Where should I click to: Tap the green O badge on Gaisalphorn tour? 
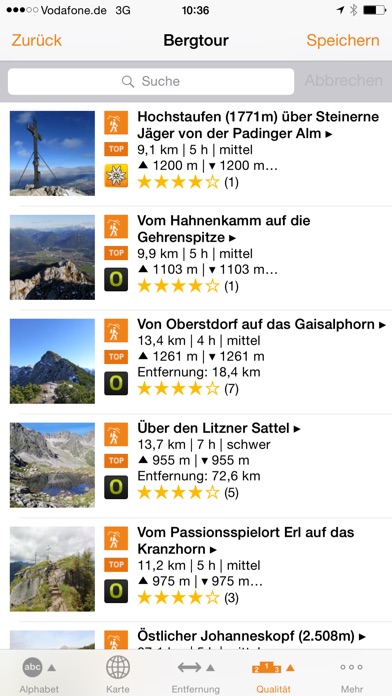(x=116, y=384)
